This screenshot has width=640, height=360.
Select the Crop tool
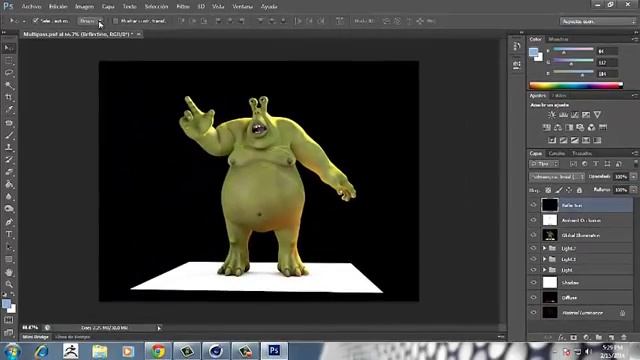coord(9,98)
